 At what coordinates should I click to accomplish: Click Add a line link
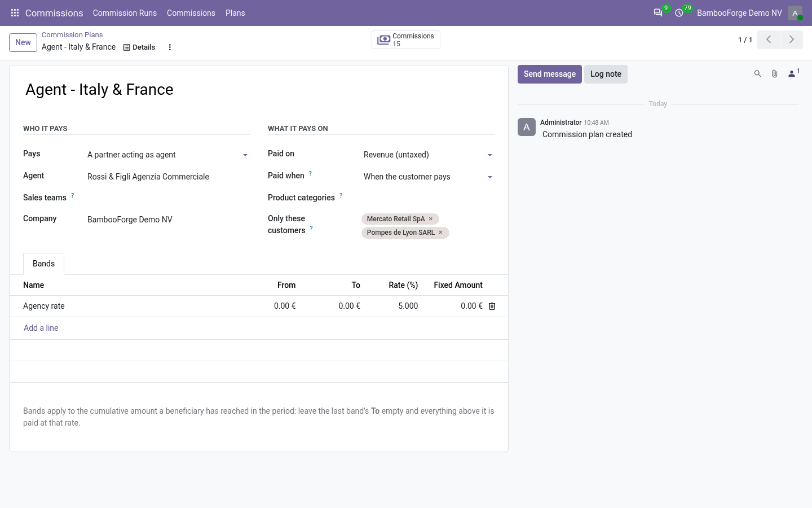pos(41,328)
